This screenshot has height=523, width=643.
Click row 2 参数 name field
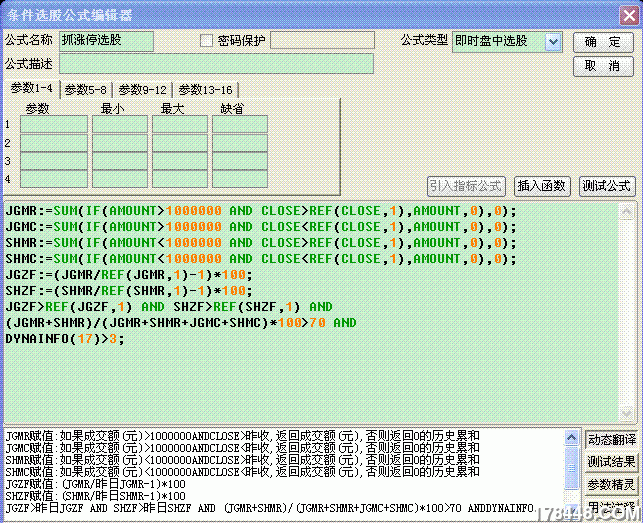54,143
